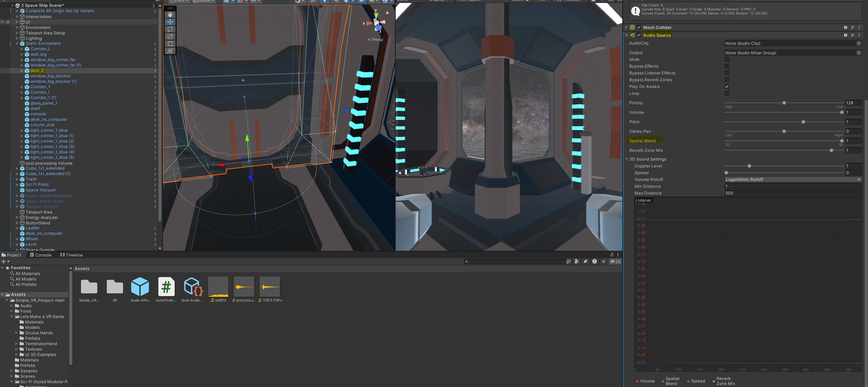This screenshot has width=868, height=387.
Task: Collapse 3D Sound Settings section
Action: pos(627,159)
